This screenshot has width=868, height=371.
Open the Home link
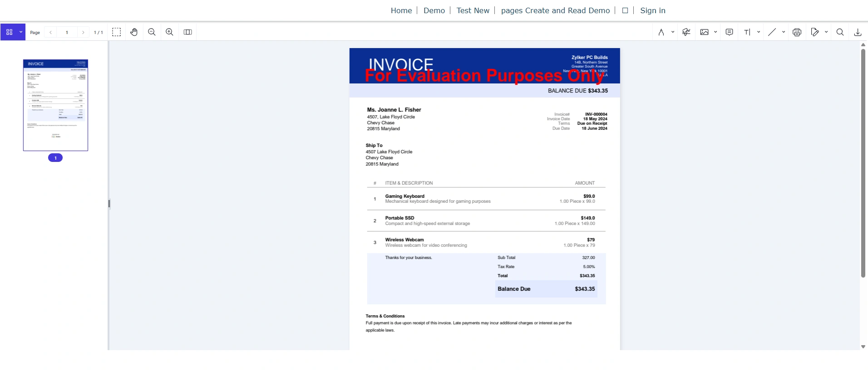[x=401, y=10]
